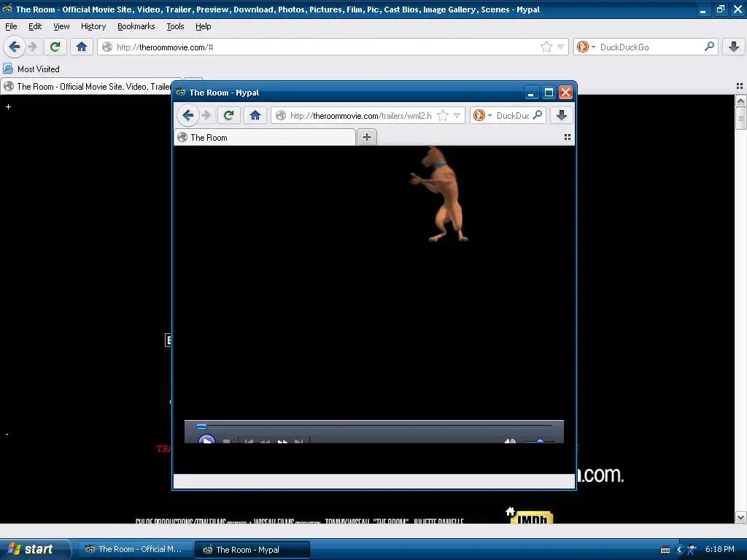Click Back in the popup Mypal window
This screenshot has height=560, width=747.
(x=188, y=115)
